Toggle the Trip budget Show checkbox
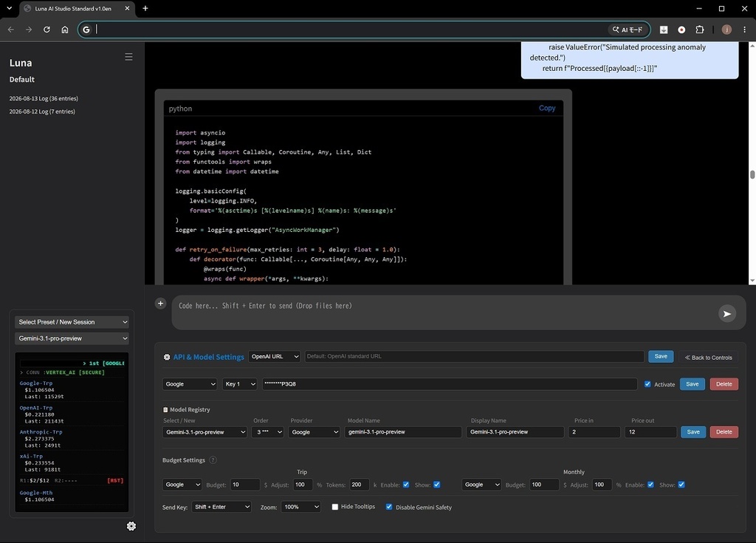Image resolution: width=756 pixels, height=543 pixels. tap(437, 485)
